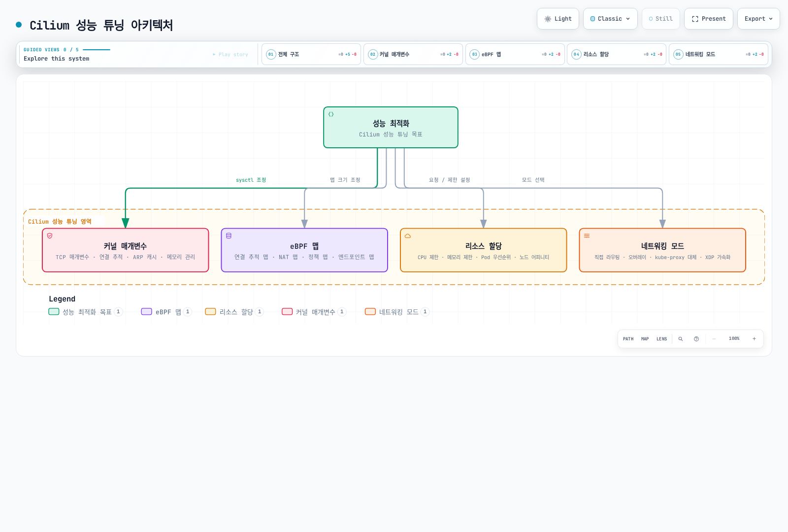This screenshot has width=788, height=532.
Task: Click the 모드 선택 edge label
Action: 533,180
